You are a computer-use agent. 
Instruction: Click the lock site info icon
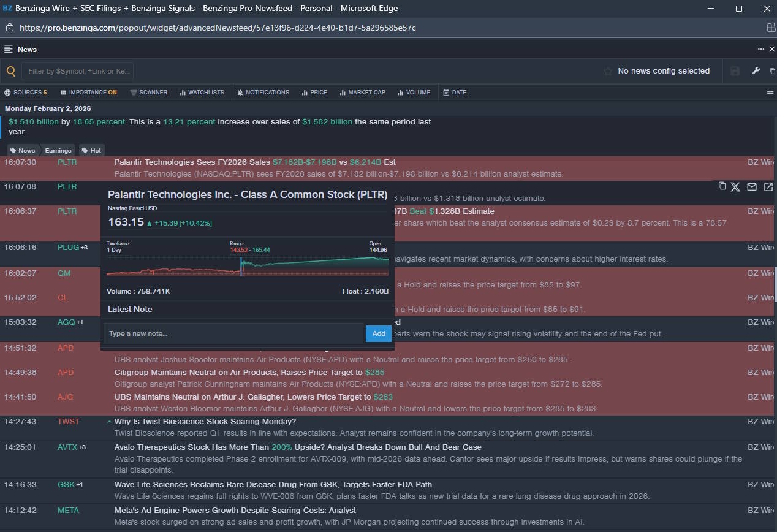10,28
